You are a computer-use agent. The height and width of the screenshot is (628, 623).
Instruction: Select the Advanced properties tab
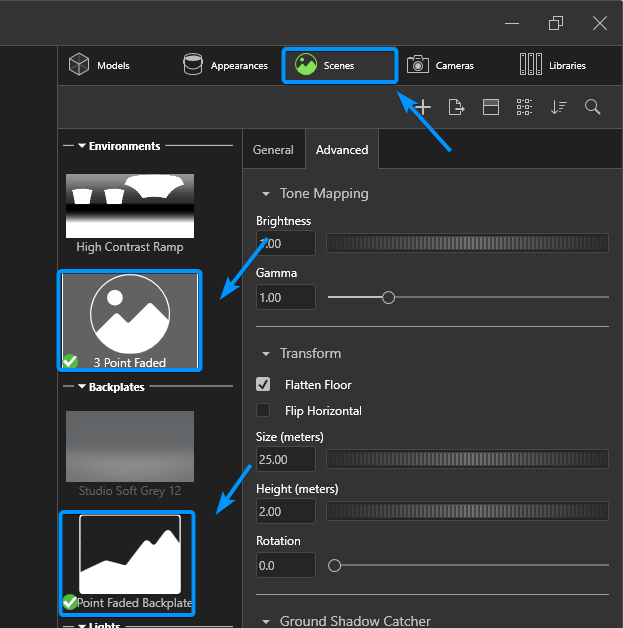[x=342, y=150]
